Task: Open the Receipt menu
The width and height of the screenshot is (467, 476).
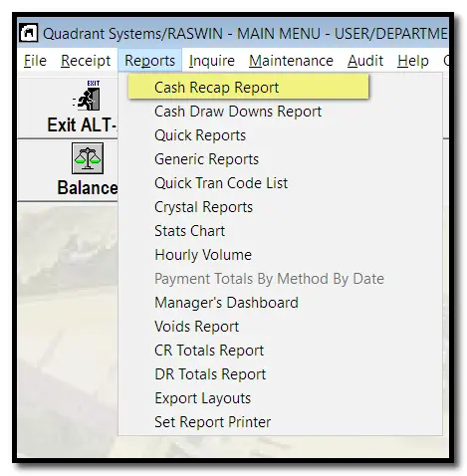Action: click(86, 61)
